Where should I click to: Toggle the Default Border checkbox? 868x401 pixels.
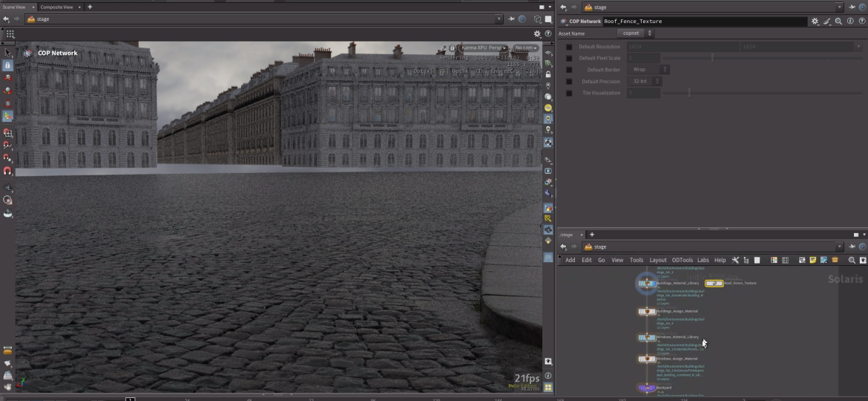coord(569,70)
